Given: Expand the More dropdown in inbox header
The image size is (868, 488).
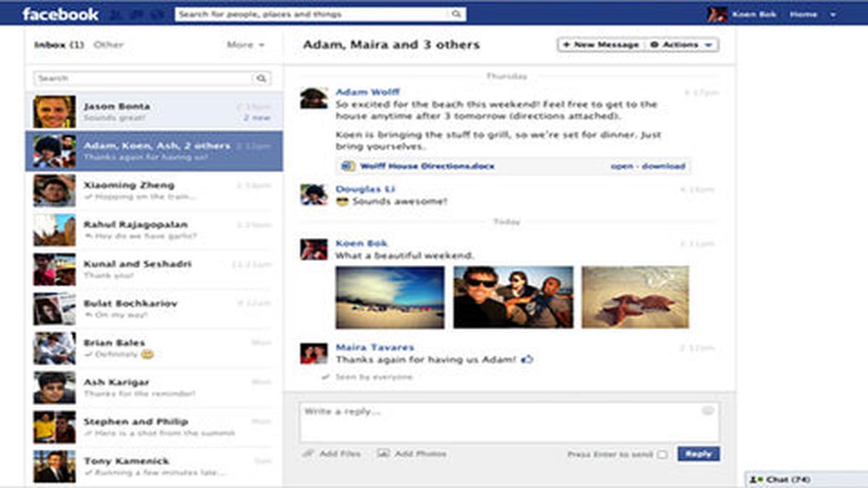Looking at the screenshot, I should [x=245, y=45].
